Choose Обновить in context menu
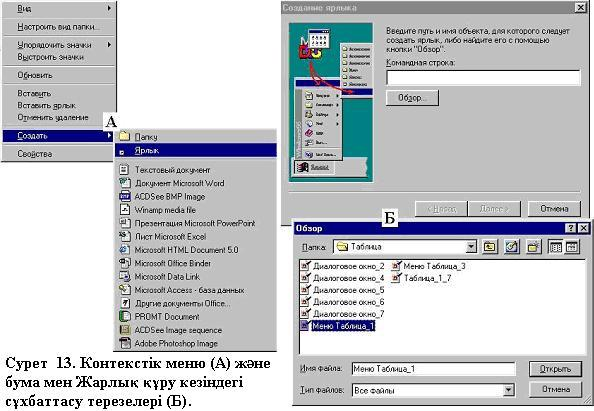The width and height of the screenshot is (594, 411). click(x=59, y=75)
